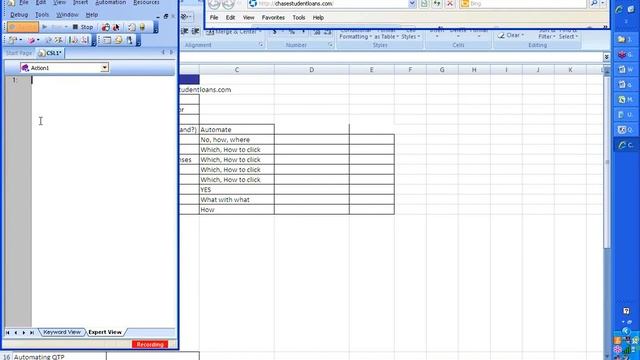Open the pink output value icon dropdown

38,40
